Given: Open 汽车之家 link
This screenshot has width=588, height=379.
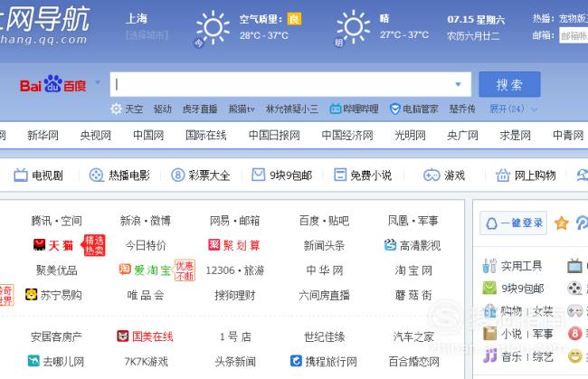Looking at the screenshot, I should [413, 336].
